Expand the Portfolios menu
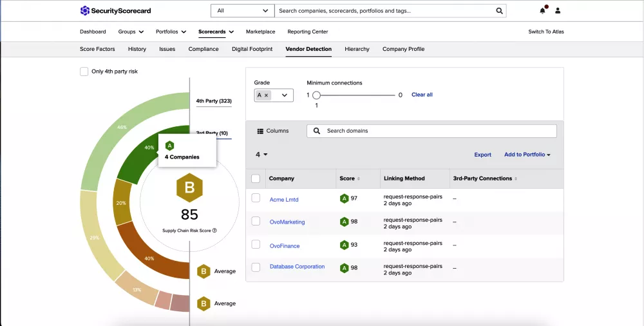 coord(171,32)
